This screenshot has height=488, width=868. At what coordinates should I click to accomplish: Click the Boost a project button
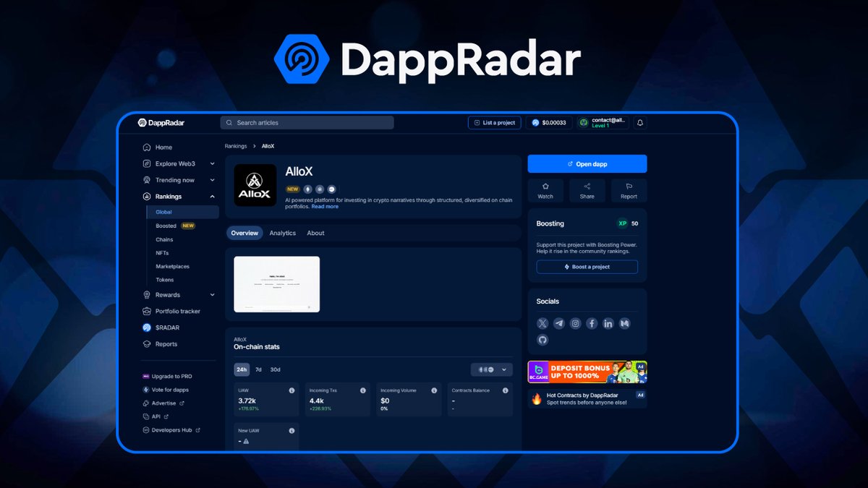(587, 267)
